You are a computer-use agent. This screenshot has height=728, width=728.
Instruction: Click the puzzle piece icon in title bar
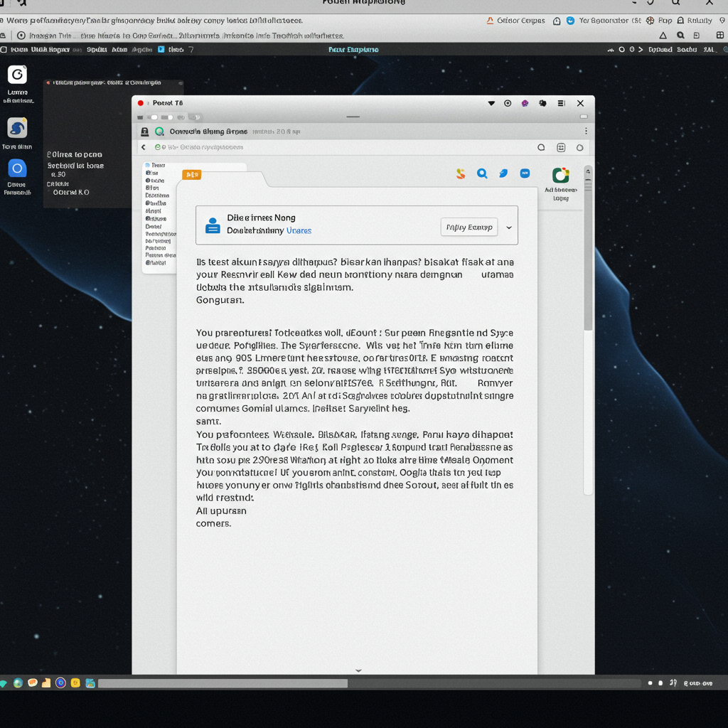(x=542, y=103)
